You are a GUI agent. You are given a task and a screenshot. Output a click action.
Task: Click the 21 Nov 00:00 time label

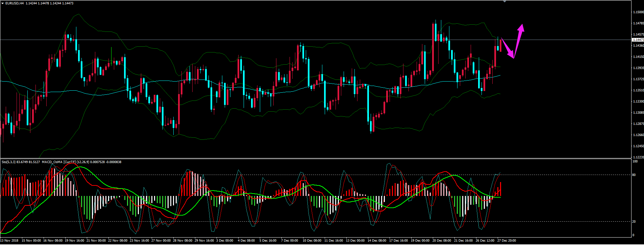tap(96, 241)
